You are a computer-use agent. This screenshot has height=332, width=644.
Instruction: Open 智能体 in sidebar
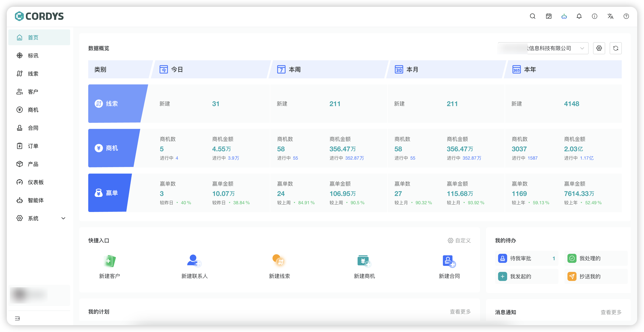pyautogui.click(x=39, y=200)
